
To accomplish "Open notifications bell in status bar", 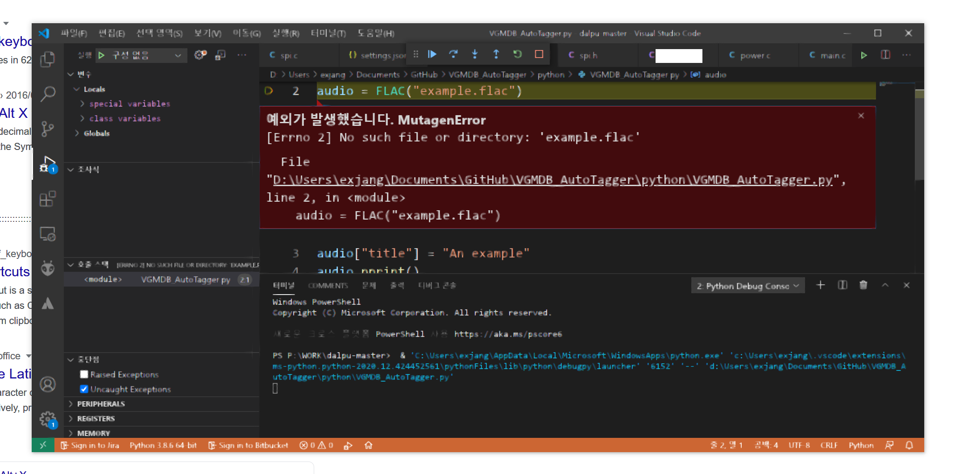I will [x=909, y=445].
